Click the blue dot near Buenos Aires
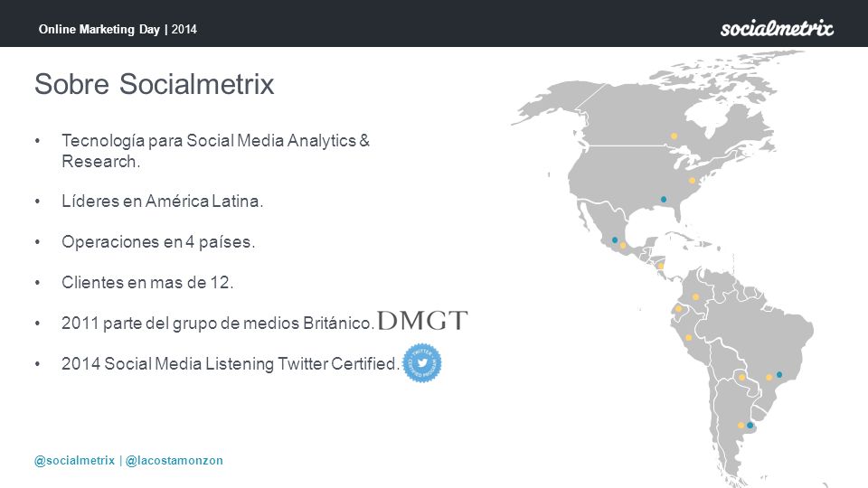The height and width of the screenshot is (488, 868). pyautogui.click(x=750, y=426)
